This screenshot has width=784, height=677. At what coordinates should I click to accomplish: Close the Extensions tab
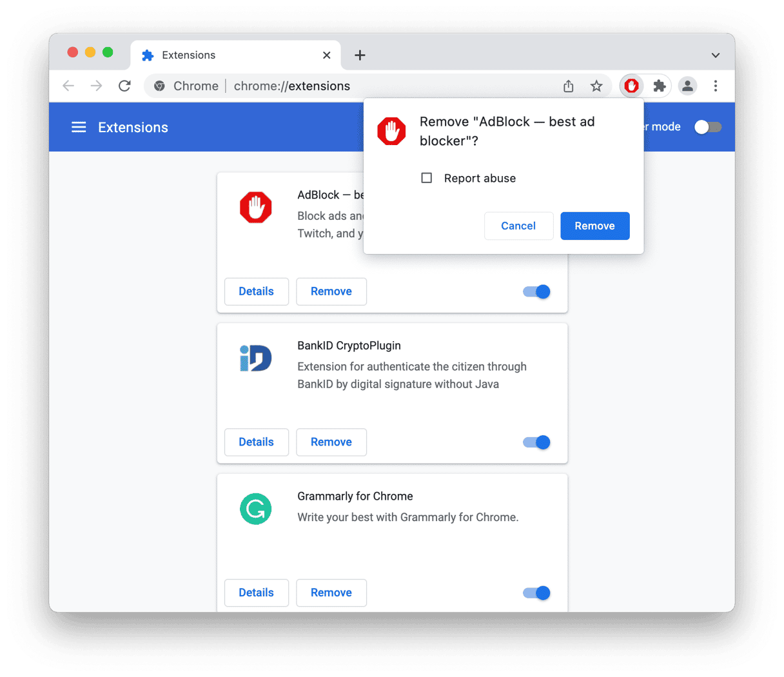click(x=327, y=55)
